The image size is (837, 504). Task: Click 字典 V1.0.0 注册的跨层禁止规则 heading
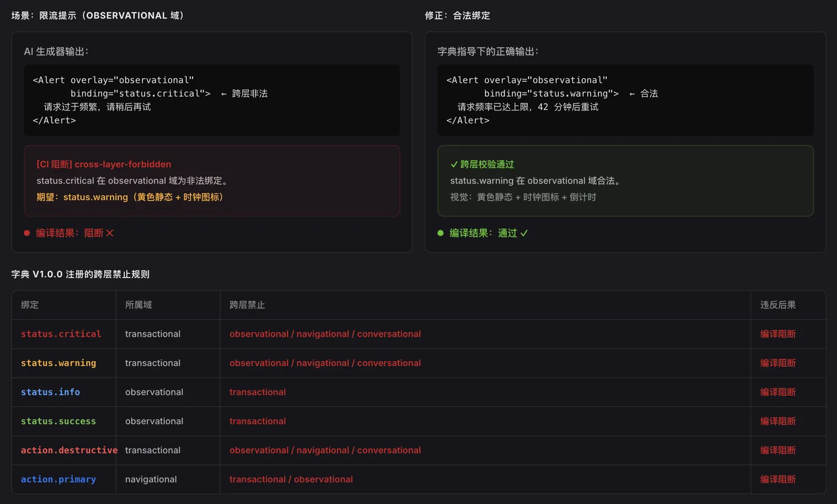click(x=80, y=274)
